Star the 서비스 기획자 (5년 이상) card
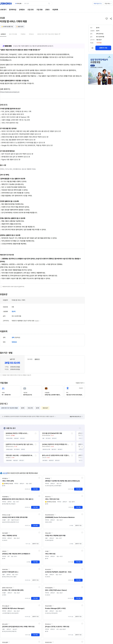The width and height of the screenshot is (113, 644). tap(82, 496)
